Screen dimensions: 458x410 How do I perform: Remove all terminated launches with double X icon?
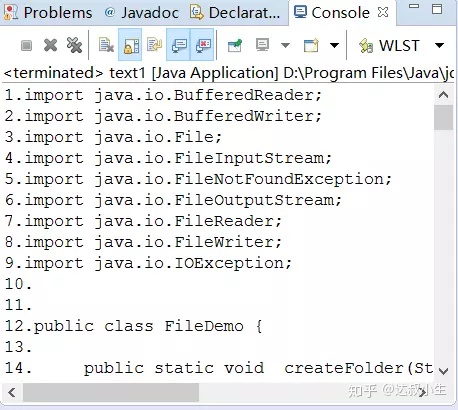point(74,45)
